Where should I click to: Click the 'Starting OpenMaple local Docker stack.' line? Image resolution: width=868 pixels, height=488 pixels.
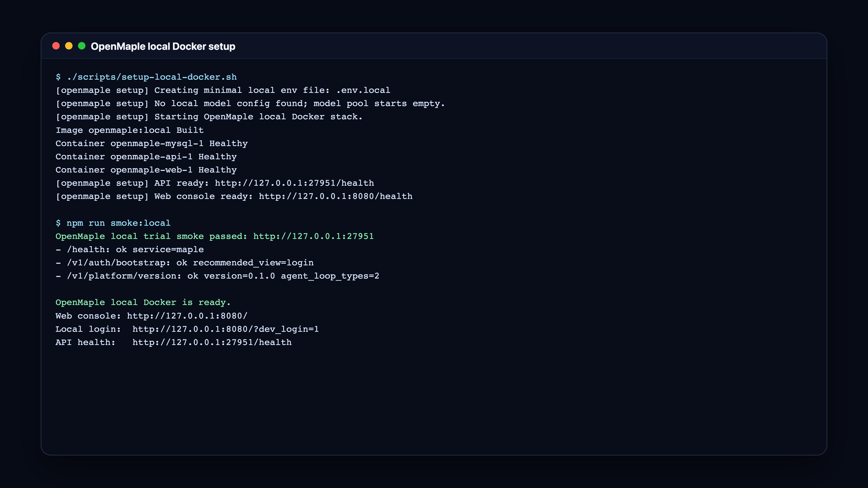(209, 117)
